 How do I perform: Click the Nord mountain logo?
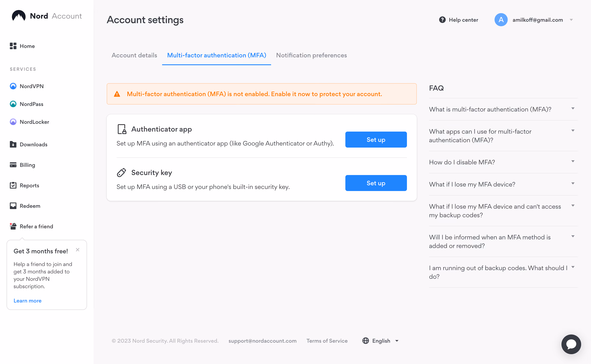coord(18,16)
